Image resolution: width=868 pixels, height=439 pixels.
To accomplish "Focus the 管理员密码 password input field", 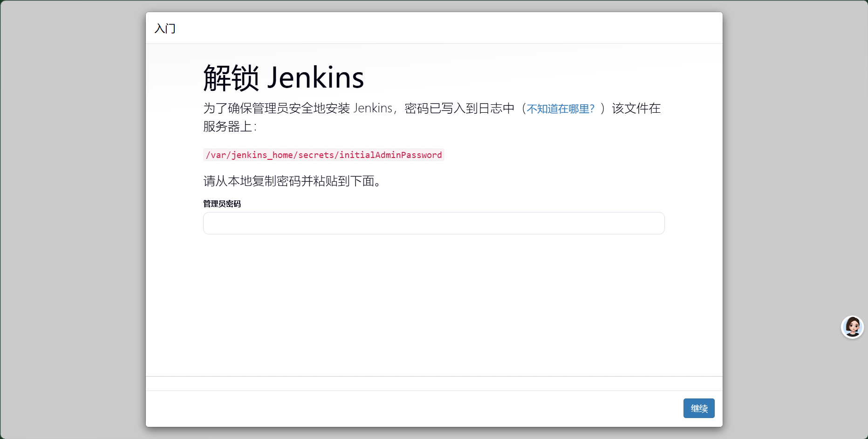I will point(434,223).
